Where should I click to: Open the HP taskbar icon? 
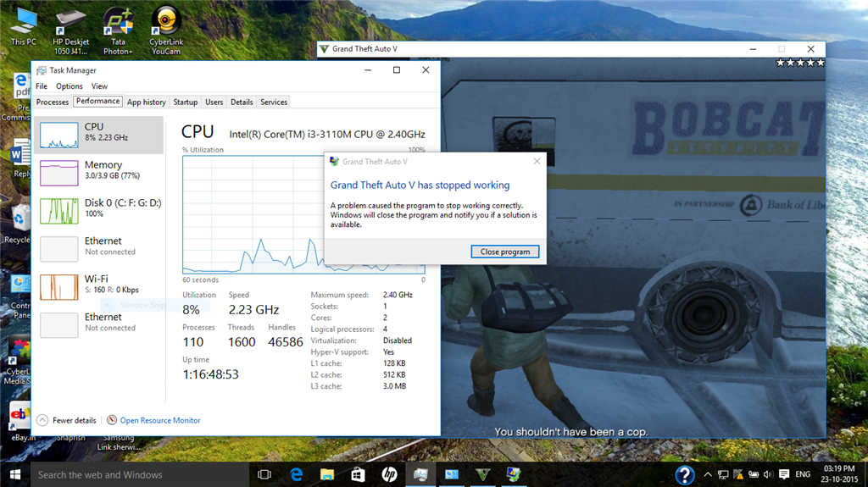coord(389,475)
